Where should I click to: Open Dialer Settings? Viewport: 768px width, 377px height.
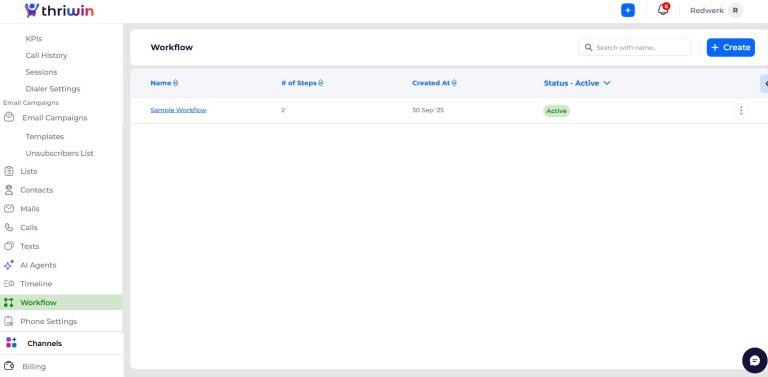pos(53,89)
